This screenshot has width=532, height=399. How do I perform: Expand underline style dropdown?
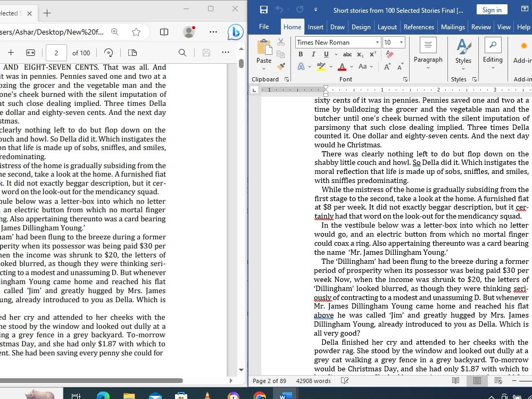click(336, 54)
